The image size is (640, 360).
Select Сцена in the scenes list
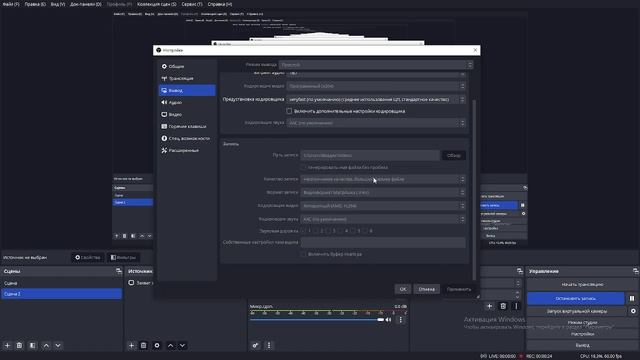(x=62, y=283)
